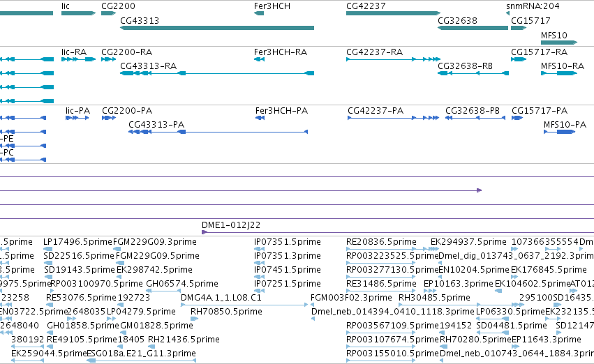Click the DME1-012J22 clone label
This screenshot has height=364, width=594.
[231, 225]
